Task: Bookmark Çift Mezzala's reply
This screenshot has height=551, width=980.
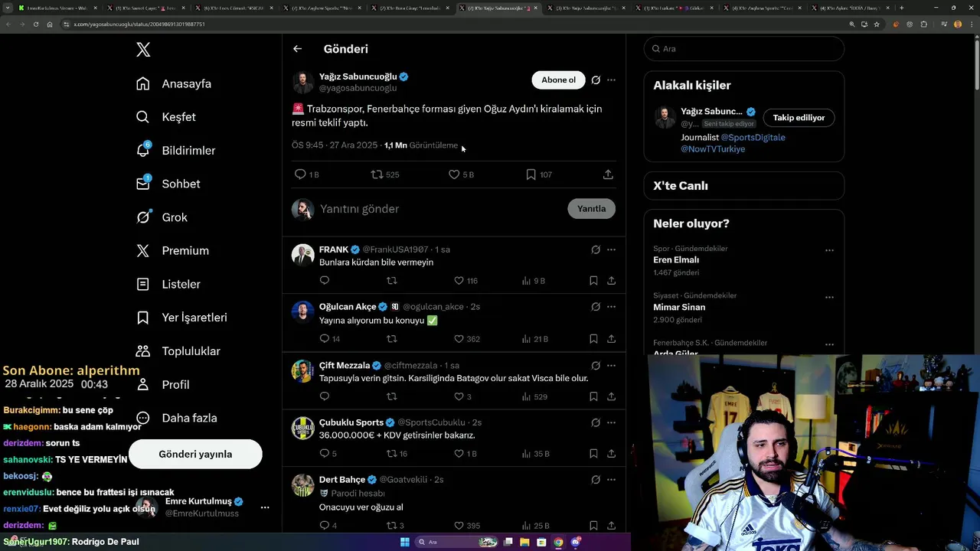Action: tap(593, 396)
